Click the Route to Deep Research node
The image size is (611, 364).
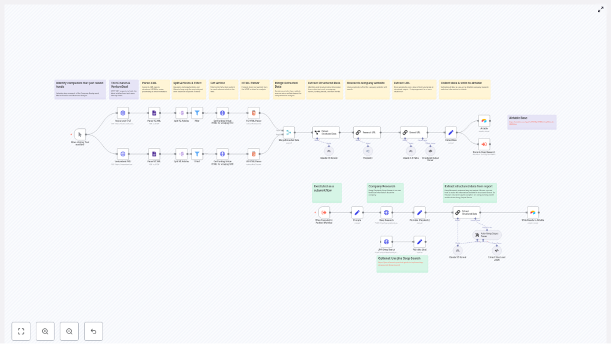coord(484,144)
